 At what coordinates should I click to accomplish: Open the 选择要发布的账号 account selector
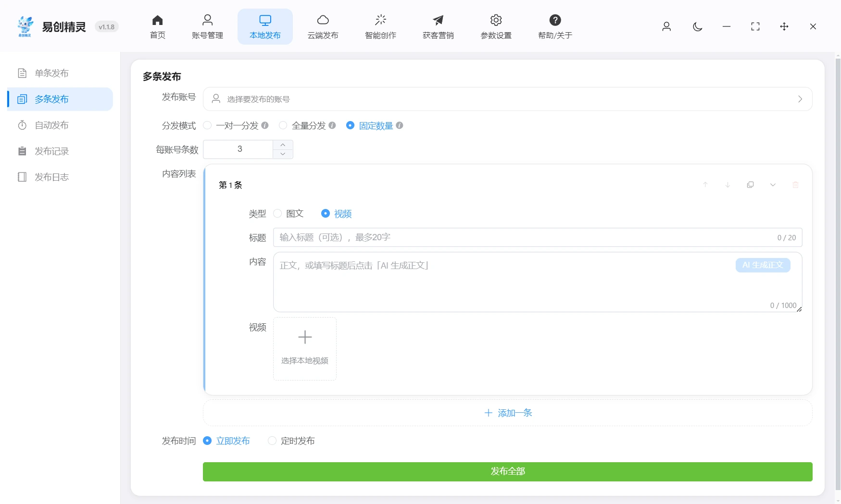[x=507, y=99]
